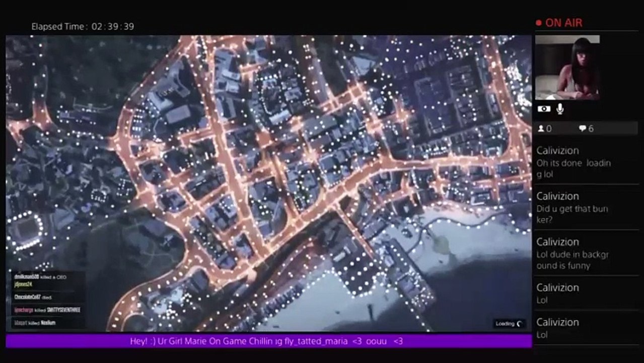Click the 'jdjones24' name in kill feed

coord(23,284)
